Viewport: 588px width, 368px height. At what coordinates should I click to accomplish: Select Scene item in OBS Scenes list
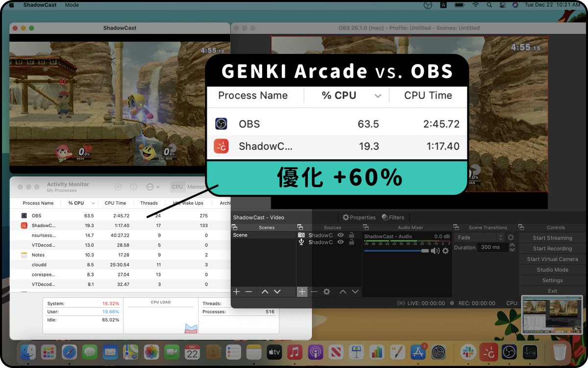click(x=264, y=235)
